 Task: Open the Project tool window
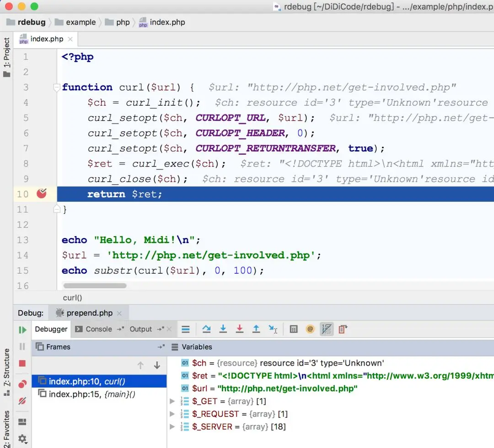coord(6,57)
